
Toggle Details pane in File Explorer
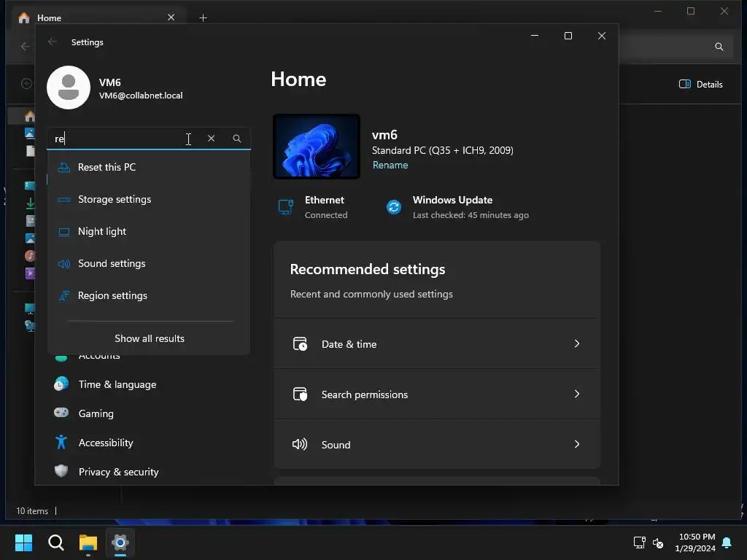point(701,85)
